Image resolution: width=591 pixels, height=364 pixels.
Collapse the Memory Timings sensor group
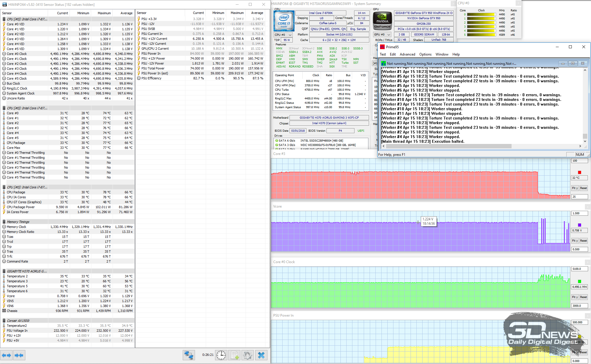point(4,222)
